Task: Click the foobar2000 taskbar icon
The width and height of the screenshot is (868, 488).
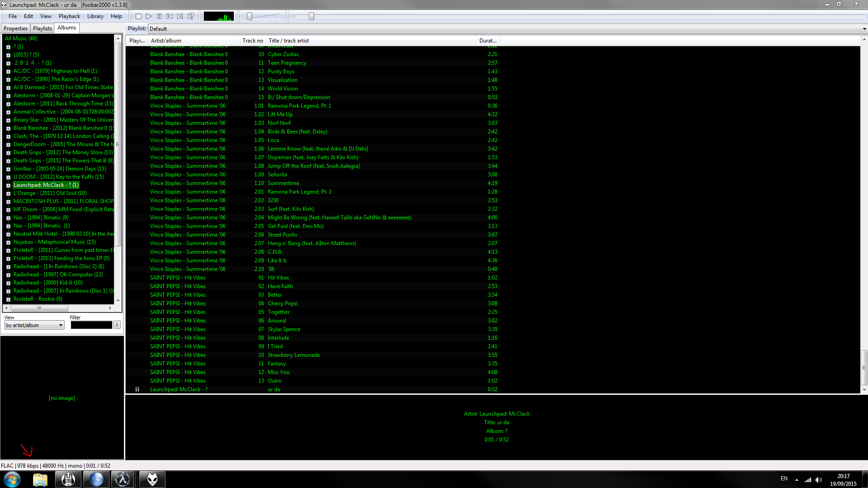Action: pos(152,479)
